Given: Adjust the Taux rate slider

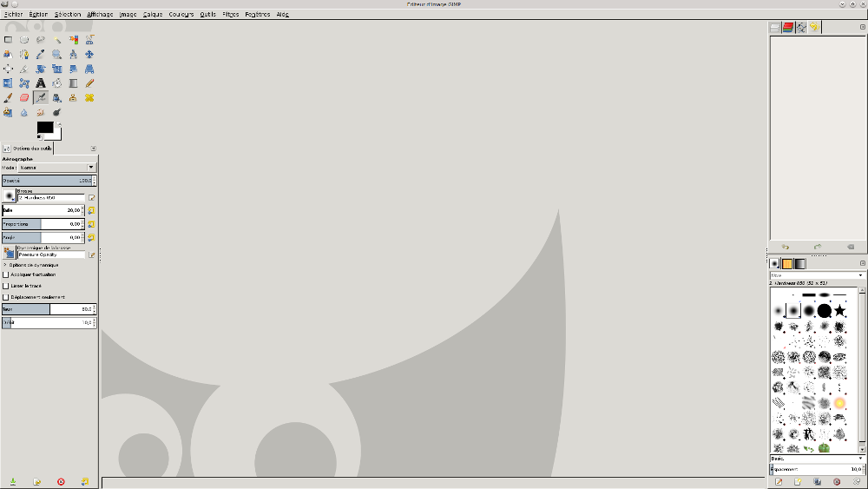Looking at the screenshot, I should pos(49,309).
